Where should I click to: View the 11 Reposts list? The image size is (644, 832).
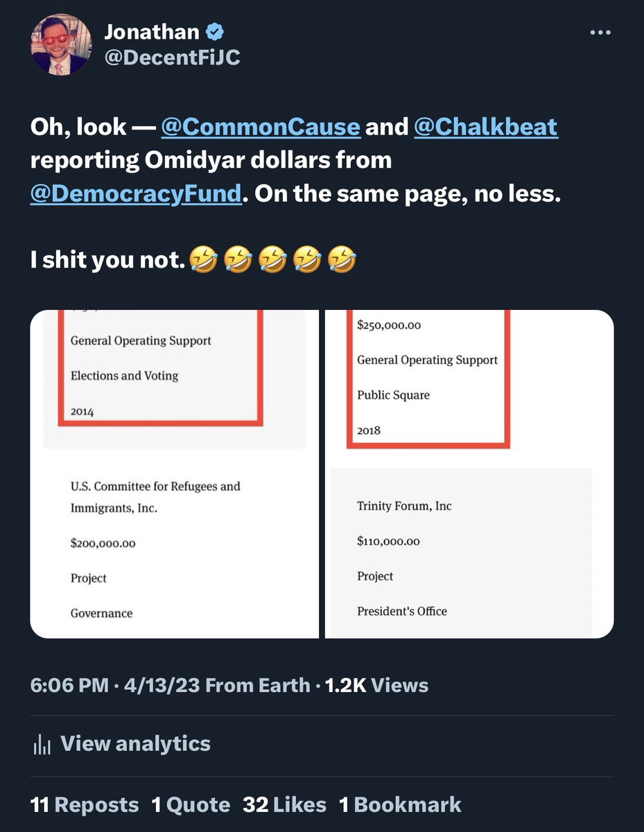[85, 805]
